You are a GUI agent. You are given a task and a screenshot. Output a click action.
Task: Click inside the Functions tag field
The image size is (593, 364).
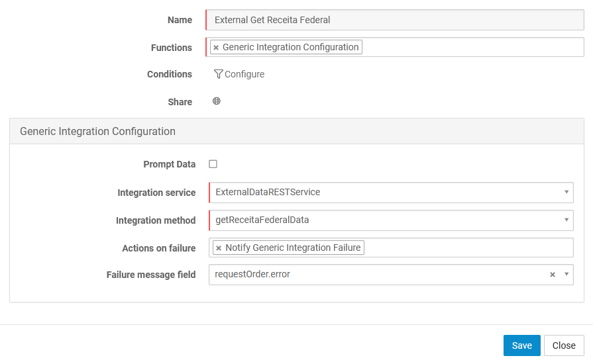click(x=470, y=48)
